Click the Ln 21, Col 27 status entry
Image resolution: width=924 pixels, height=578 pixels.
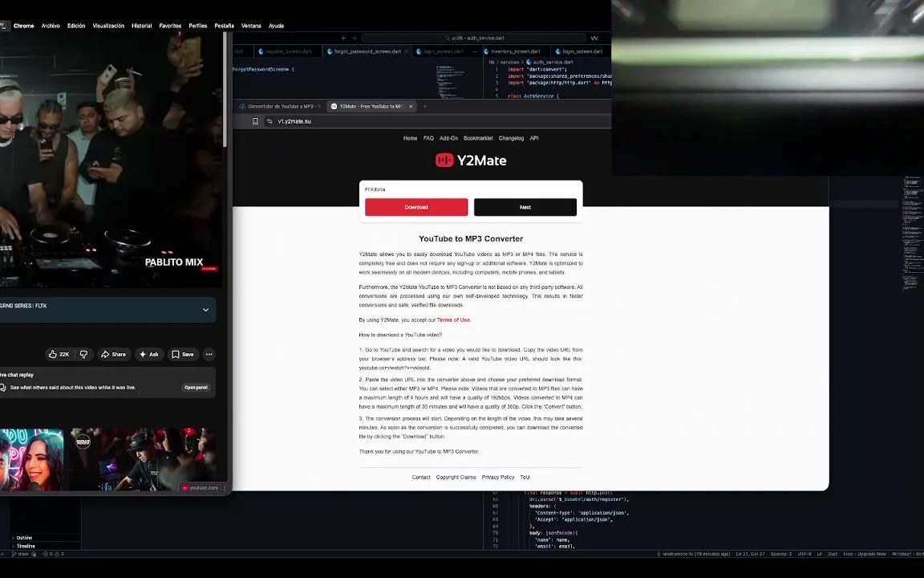point(750,554)
